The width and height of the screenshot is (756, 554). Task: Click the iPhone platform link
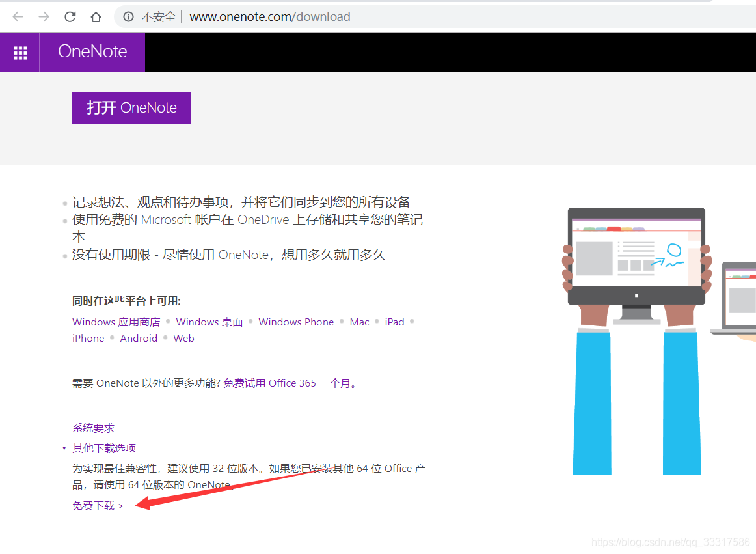coord(88,338)
